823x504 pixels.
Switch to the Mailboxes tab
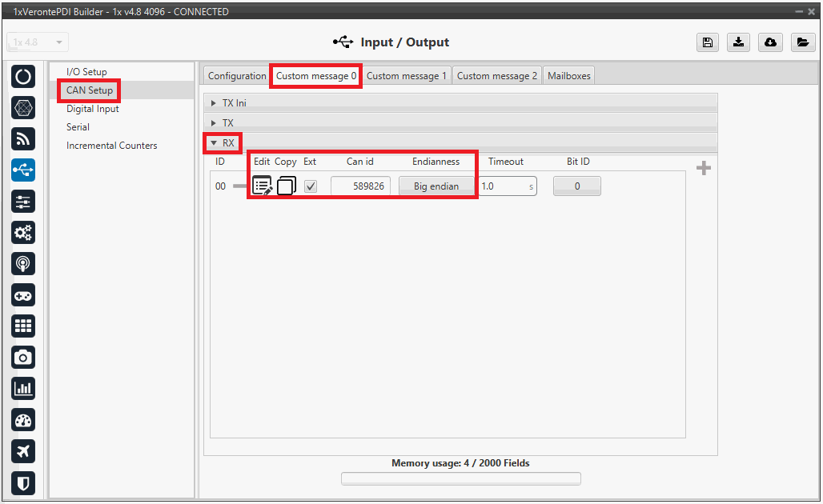[568, 76]
